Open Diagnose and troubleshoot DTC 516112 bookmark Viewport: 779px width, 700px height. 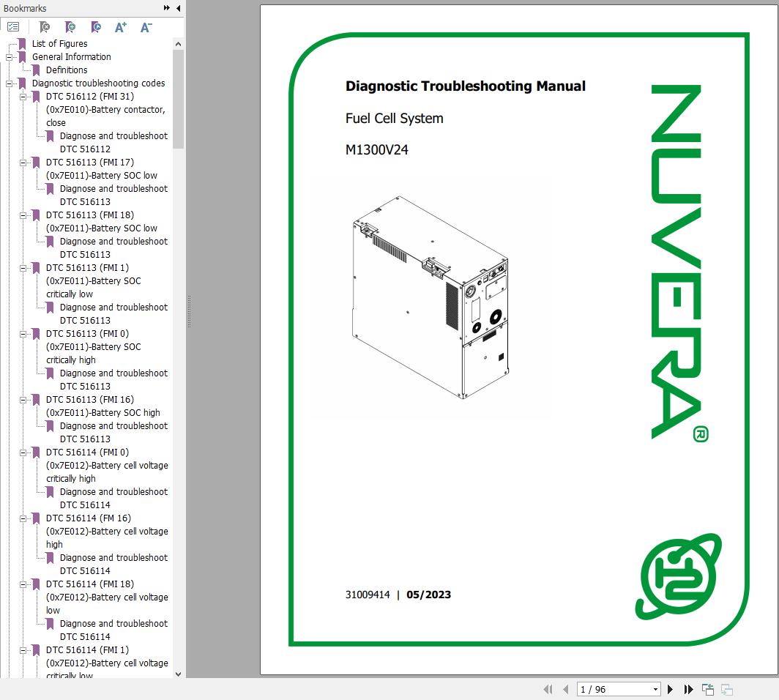tap(113, 142)
